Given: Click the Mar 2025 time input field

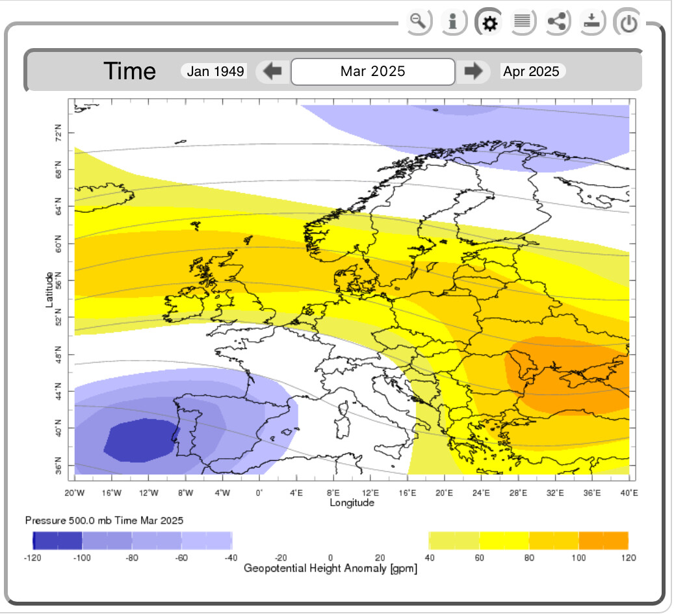Looking at the screenshot, I should 372,71.
